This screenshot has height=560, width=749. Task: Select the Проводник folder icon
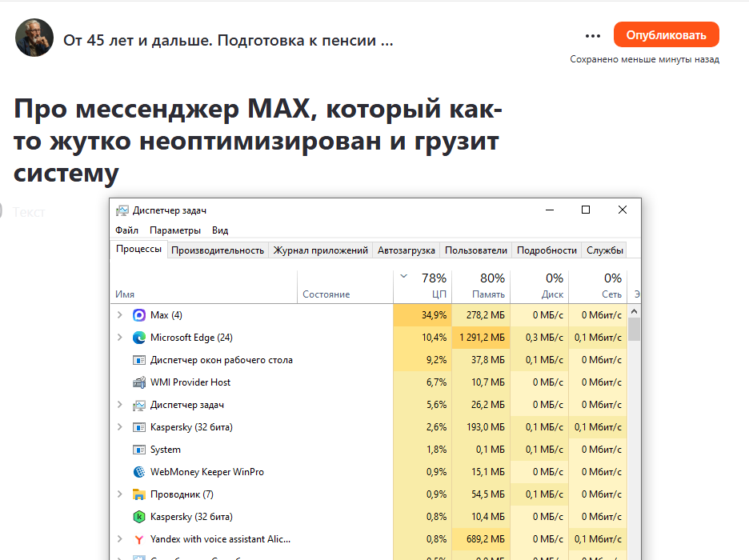(x=139, y=494)
